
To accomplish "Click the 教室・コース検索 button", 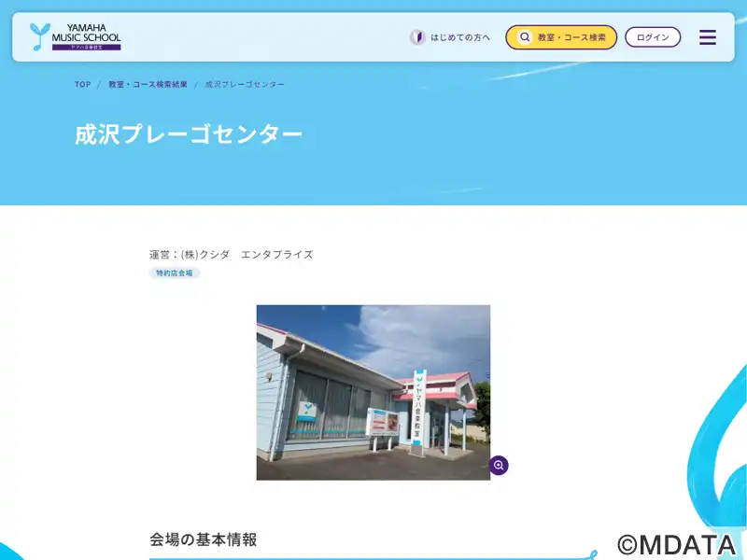I will click(561, 37).
